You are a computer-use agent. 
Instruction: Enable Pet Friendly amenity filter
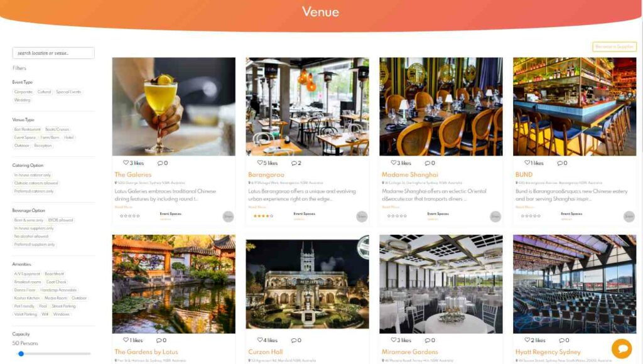(24, 306)
